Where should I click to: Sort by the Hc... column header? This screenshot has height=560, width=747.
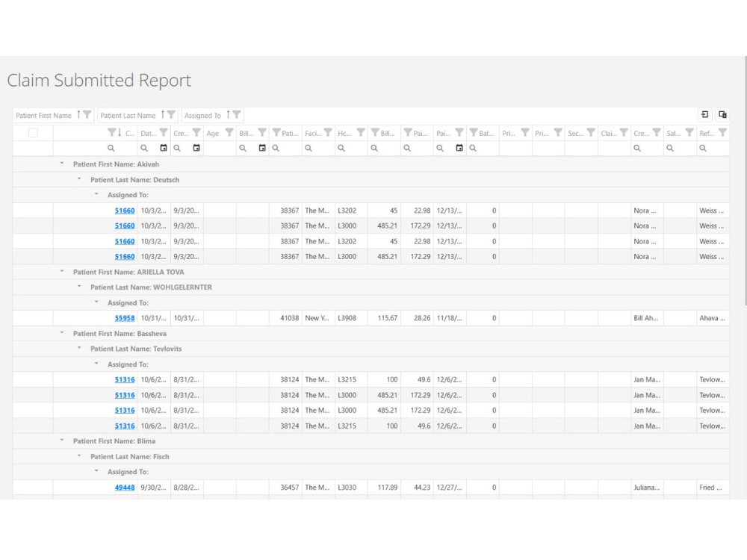click(x=344, y=134)
